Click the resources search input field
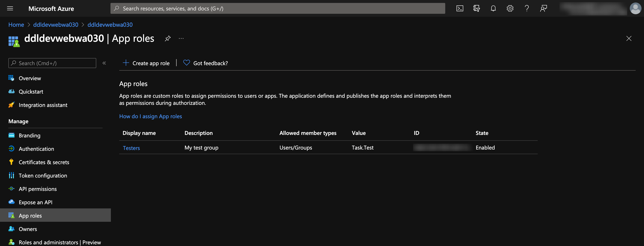 pyautogui.click(x=275, y=8)
